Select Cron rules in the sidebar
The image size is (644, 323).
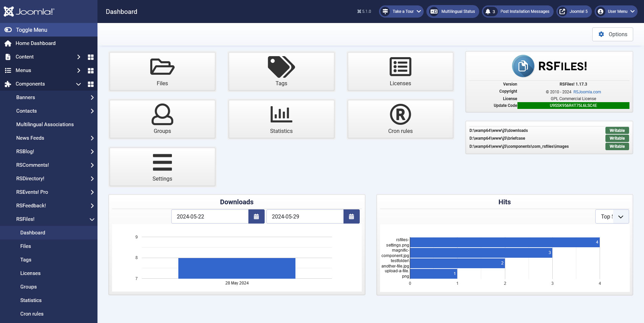coord(49,314)
